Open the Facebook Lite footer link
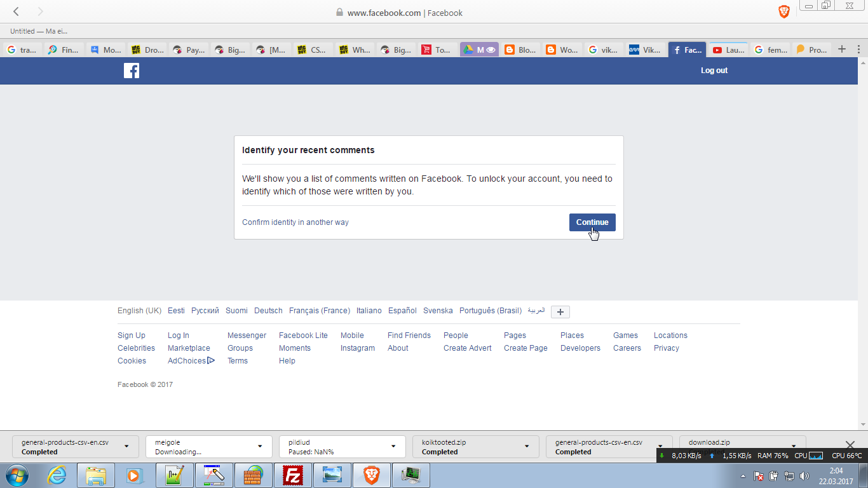868x488 pixels. click(303, 335)
